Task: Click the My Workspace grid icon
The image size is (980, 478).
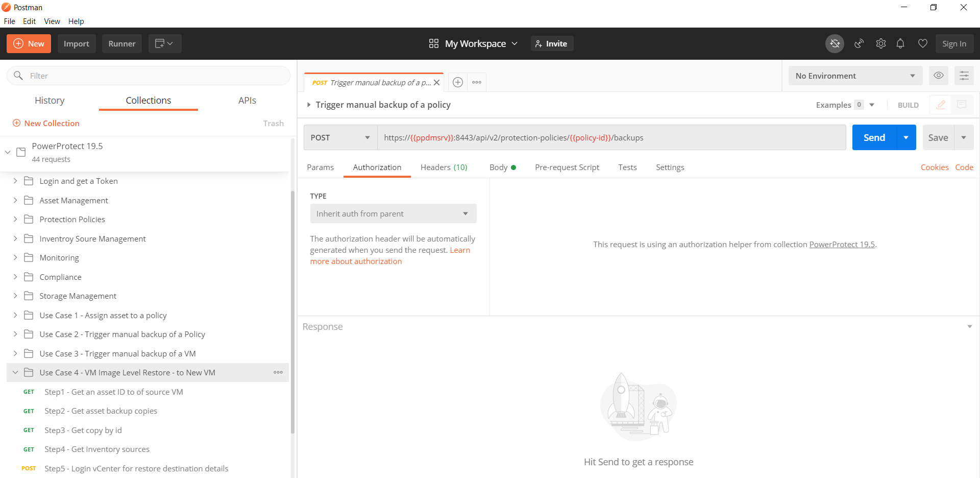Action: 433,44
